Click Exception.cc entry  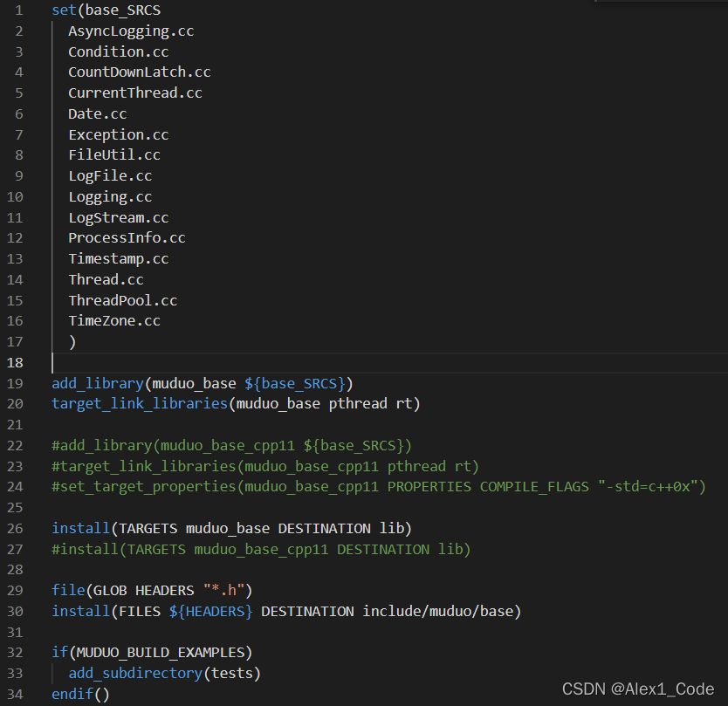tap(119, 135)
